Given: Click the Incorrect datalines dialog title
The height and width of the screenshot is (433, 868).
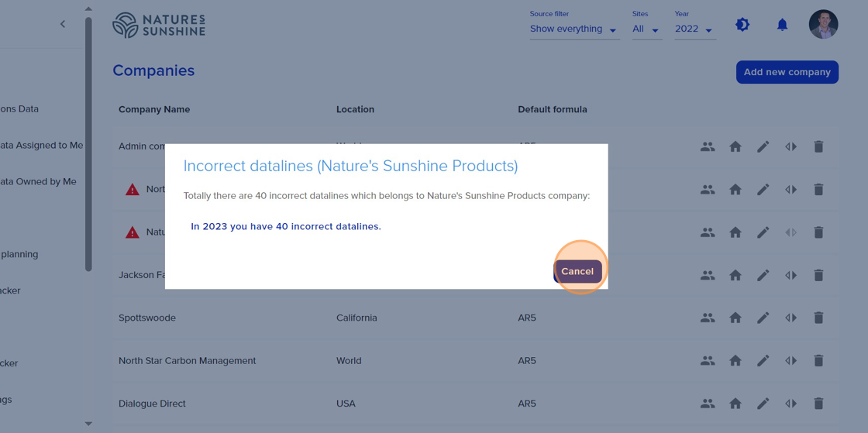Looking at the screenshot, I should 350,167.
